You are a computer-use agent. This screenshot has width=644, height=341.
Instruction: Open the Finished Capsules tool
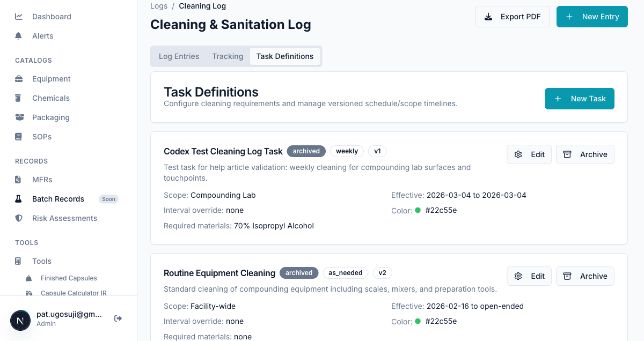click(x=69, y=278)
